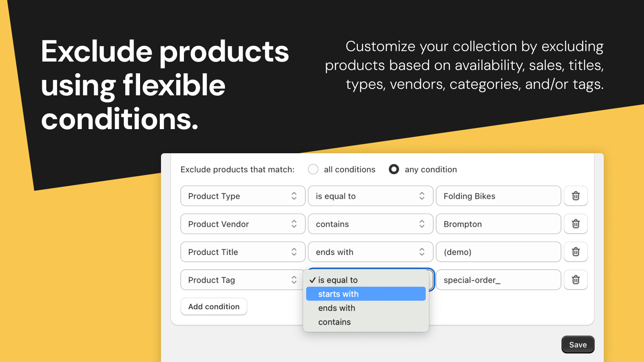This screenshot has height=362, width=644.
Task: Select the 'all conditions' radio button
Action: [x=313, y=169]
